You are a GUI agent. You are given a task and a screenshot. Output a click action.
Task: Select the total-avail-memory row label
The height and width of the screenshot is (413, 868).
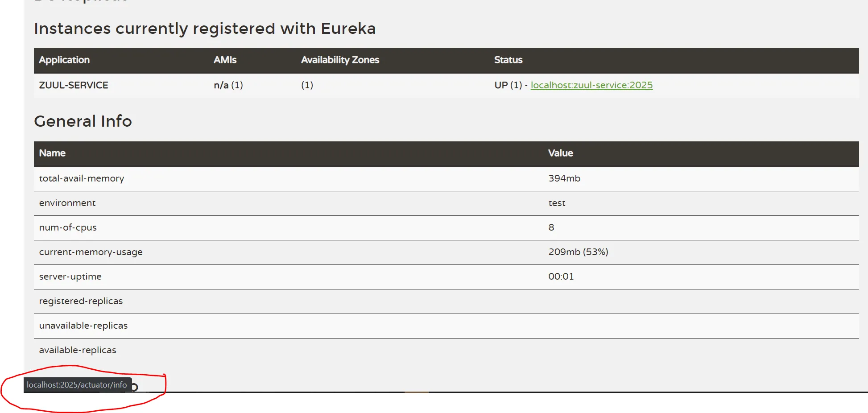(82, 178)
